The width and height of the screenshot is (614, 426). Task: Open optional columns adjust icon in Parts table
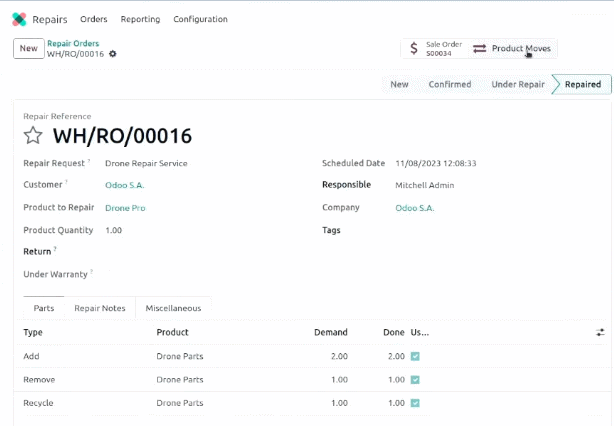pyautogui.click(x=600, y=332)
